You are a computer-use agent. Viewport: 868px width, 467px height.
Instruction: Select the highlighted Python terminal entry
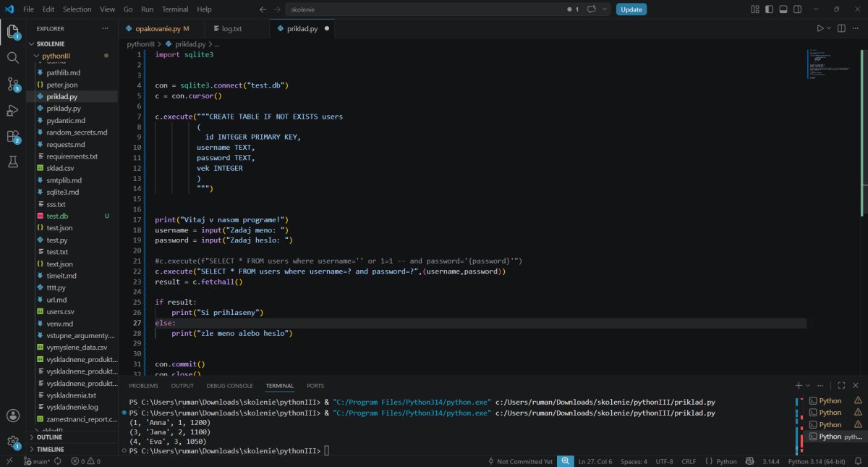[x=835, y=437]
